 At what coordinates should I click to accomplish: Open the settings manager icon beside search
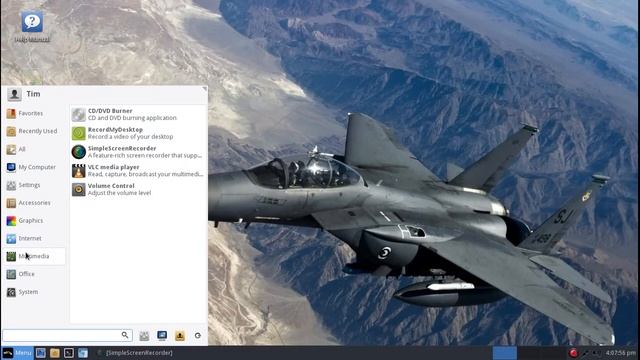144,336
